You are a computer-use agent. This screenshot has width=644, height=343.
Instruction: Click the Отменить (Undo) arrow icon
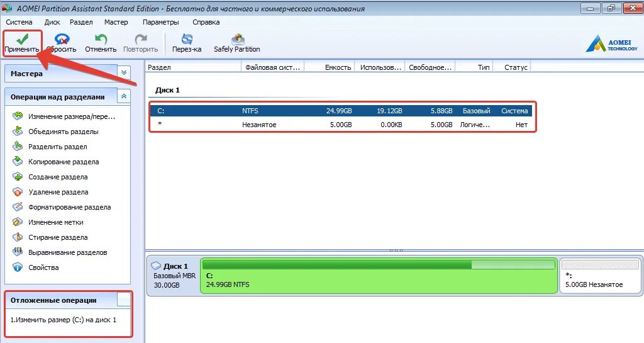(x=101, y=39)
